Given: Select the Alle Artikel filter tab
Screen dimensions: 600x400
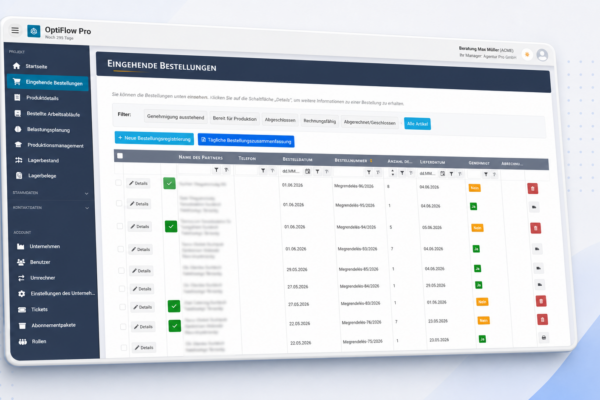Looking at the screenshot, I should [417, 124].
